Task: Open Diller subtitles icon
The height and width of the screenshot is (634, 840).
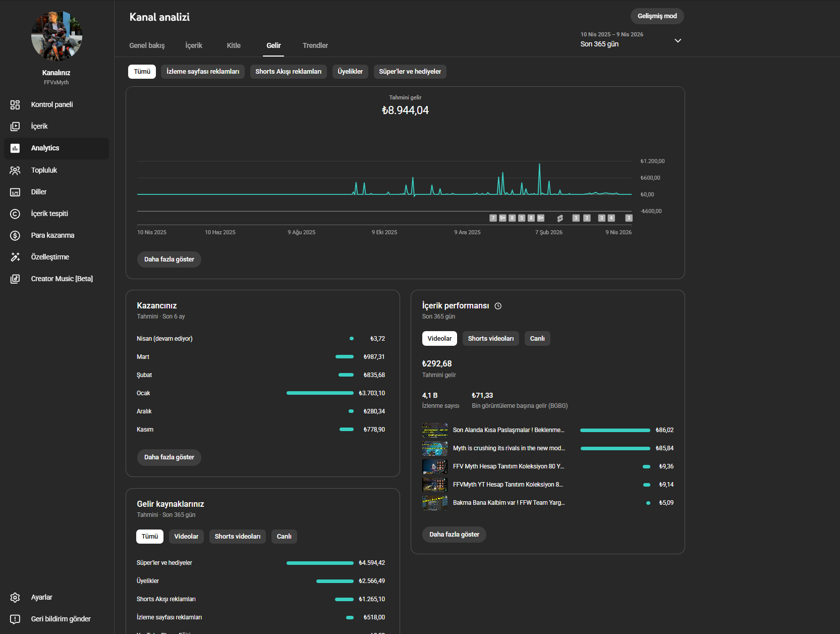Action: coord(15,192)
